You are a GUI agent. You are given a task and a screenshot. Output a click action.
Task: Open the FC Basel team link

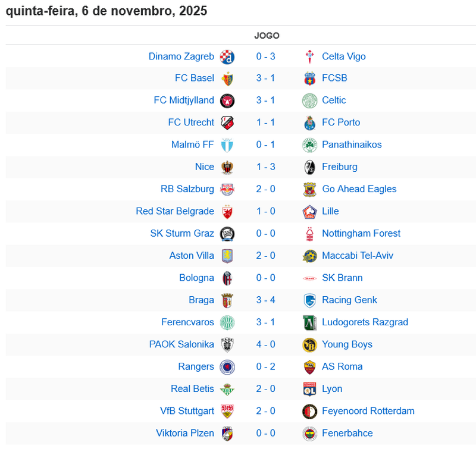[x=194, y=79]
